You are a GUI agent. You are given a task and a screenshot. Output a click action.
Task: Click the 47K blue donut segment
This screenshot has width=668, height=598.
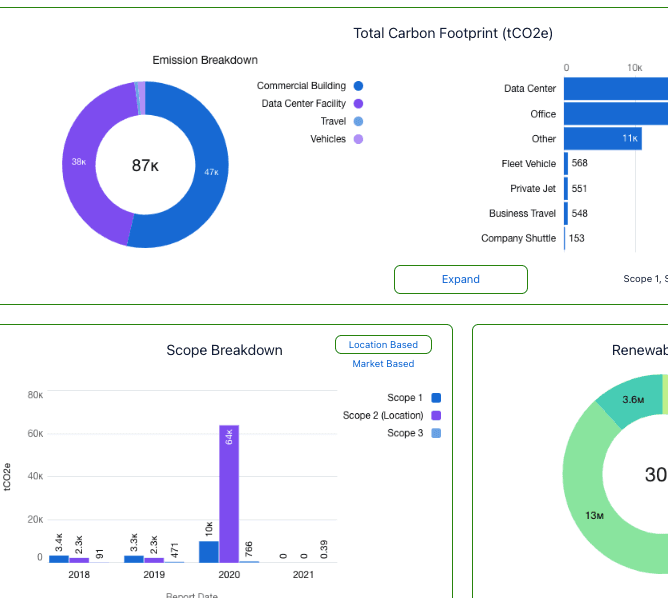[211, 172]
